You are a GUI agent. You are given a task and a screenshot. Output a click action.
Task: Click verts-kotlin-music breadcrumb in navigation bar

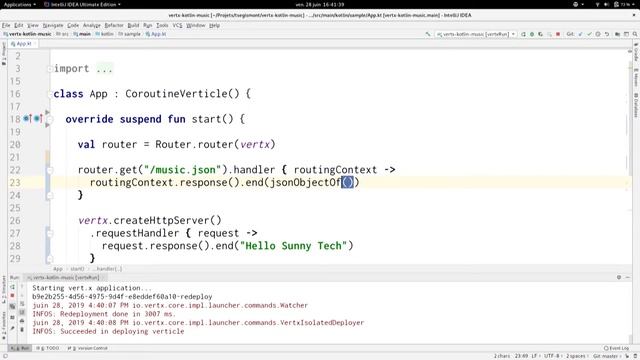(x=27, y=34)
